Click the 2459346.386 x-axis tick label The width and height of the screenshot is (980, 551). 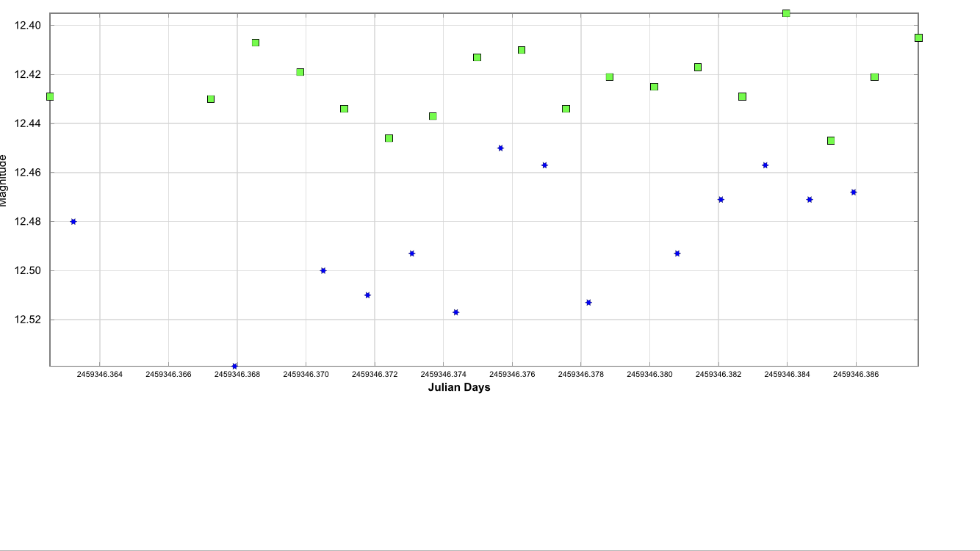(x=856, y=374)
